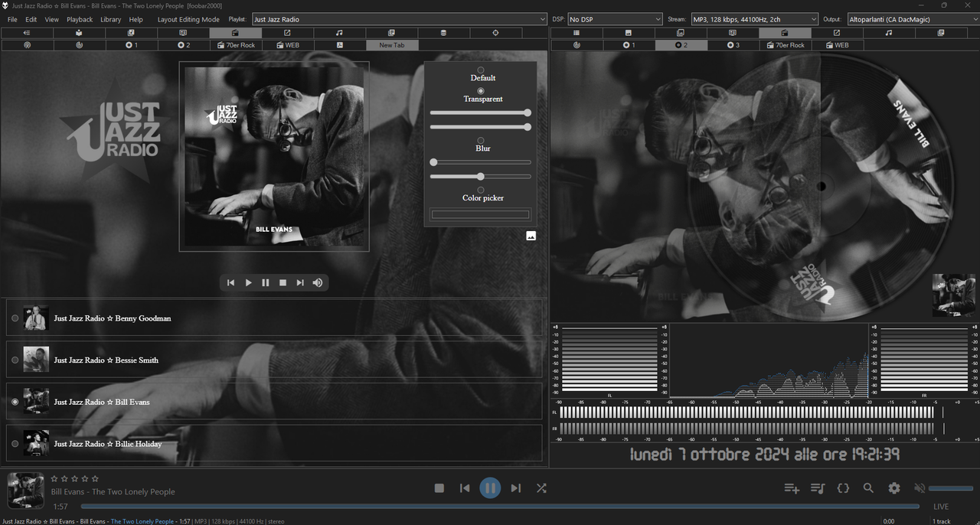Screen dimensions: 980x525
Task: Open the File menu
Action: click(12, 19)
